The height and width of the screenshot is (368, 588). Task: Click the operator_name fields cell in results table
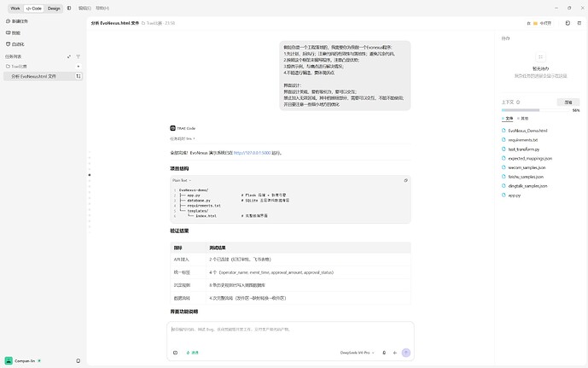(x=309, y=272)
